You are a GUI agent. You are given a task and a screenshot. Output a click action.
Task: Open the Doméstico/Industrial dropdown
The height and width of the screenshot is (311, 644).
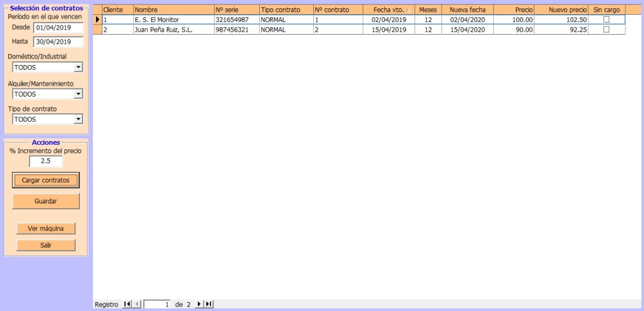point(78,67)
